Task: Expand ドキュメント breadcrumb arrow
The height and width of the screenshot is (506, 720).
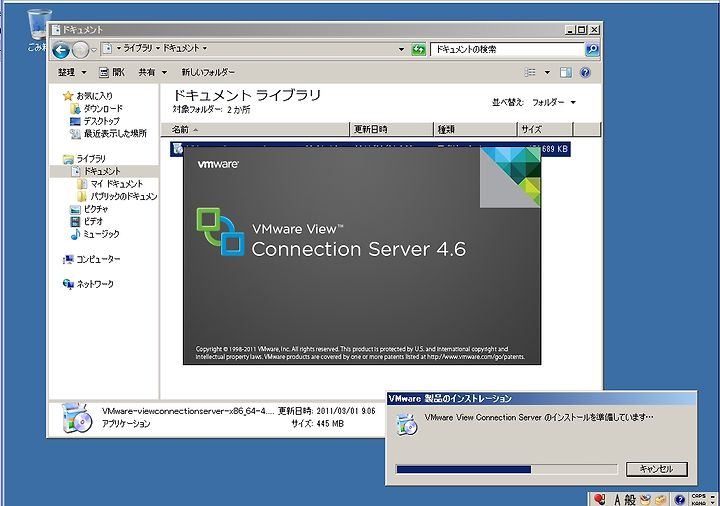Action: pos(205,48)
